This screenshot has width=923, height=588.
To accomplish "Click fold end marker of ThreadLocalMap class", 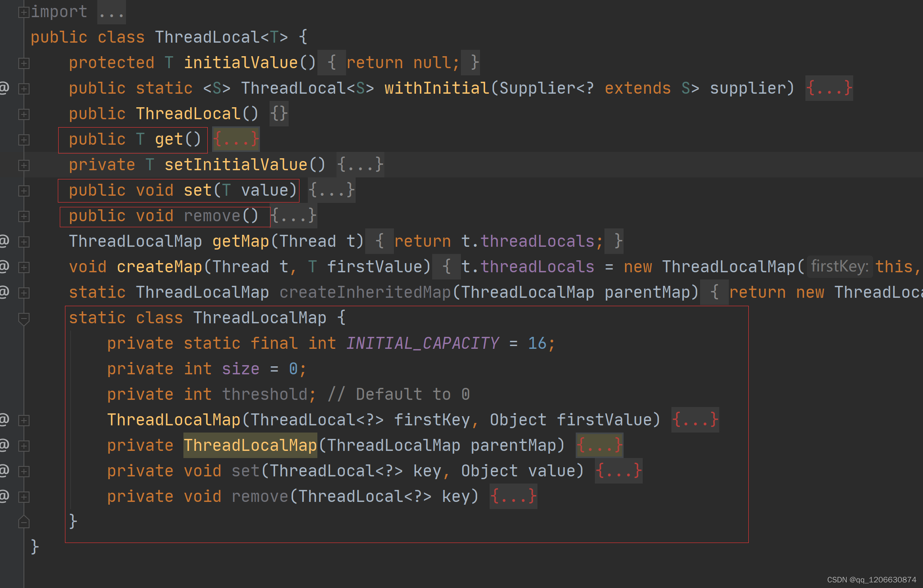I will click(x=24, y=521).
